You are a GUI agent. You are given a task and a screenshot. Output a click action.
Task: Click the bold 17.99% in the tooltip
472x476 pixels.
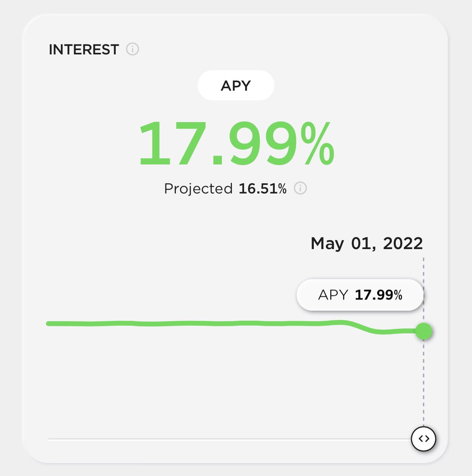pyautogui.click(x=379, y=295)
